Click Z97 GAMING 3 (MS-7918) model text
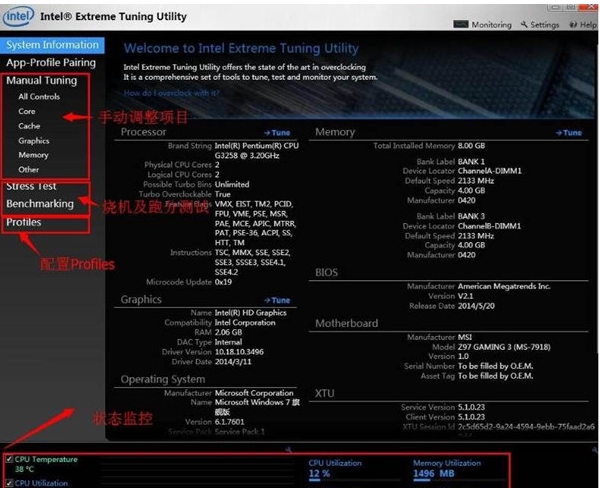600x488 pixels. click(504, 347)
